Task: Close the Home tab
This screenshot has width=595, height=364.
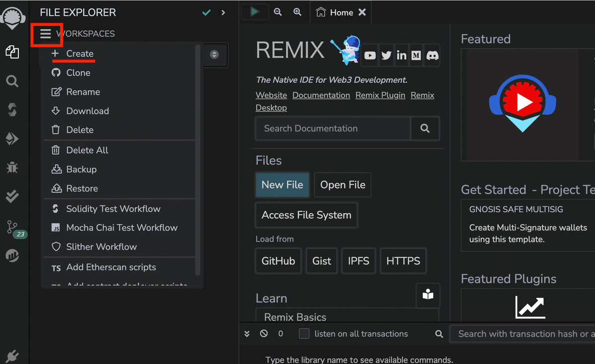Action: point(362,12)
